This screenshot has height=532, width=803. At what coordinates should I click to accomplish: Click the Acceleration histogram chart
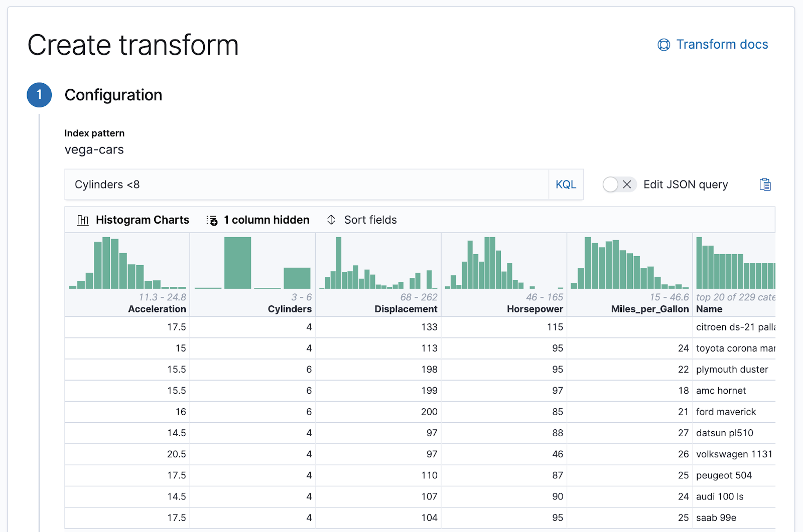point(127,263)
